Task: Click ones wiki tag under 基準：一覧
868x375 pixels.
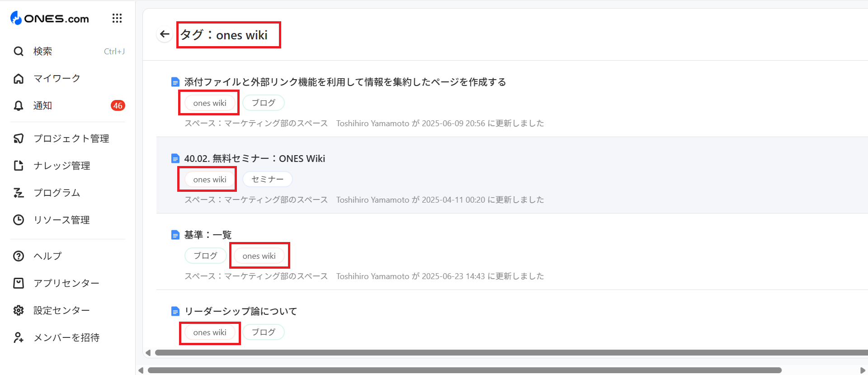Action: (259, 256)
